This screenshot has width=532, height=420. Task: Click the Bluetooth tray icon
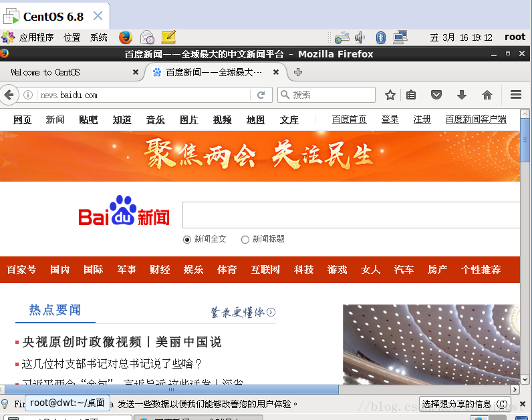pos(381,37)
